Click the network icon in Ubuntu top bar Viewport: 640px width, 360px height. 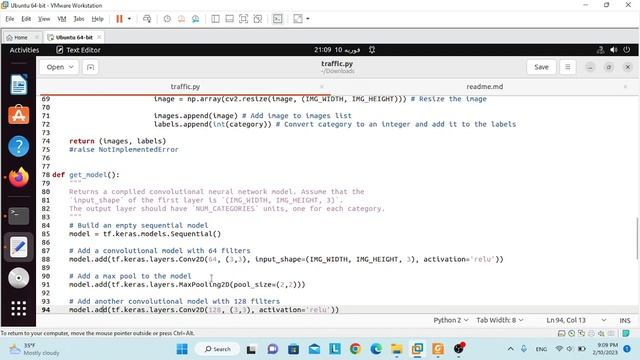point(600,50)
